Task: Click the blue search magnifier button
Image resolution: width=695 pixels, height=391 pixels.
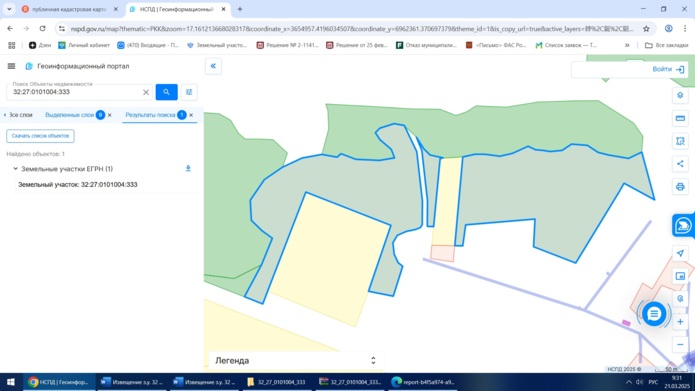Action: pyautogui.click(x=166, y=92)
